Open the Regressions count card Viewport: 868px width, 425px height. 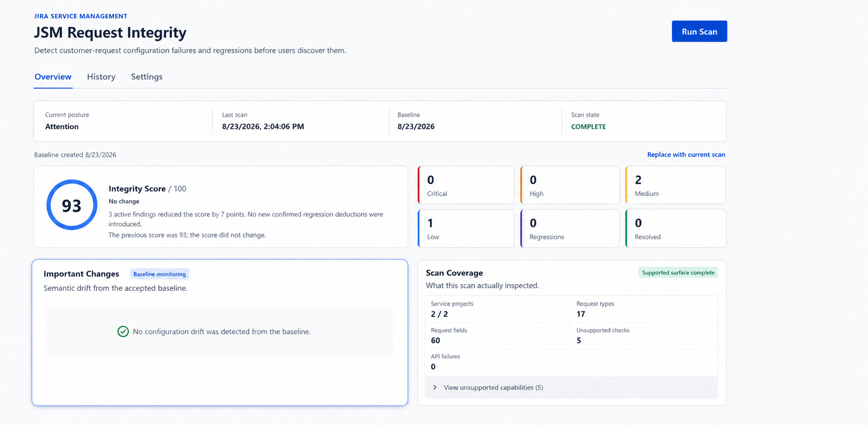tap(570, 228)
